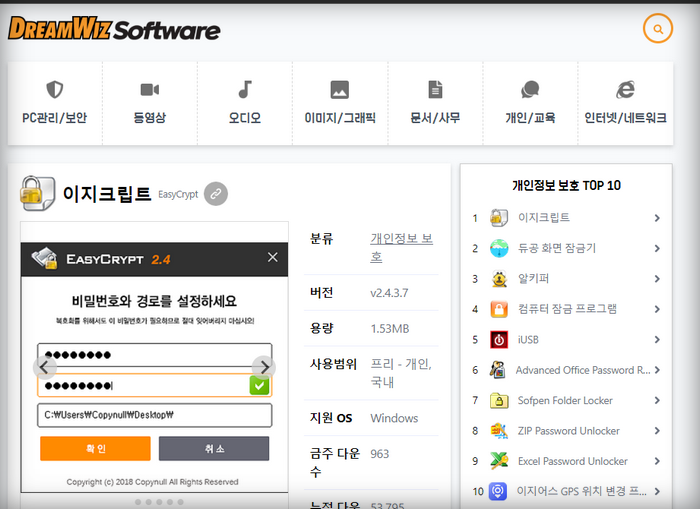700x509 pixels.
Task: Select the 동영상 video camera icon
Action: pos(150,89)
